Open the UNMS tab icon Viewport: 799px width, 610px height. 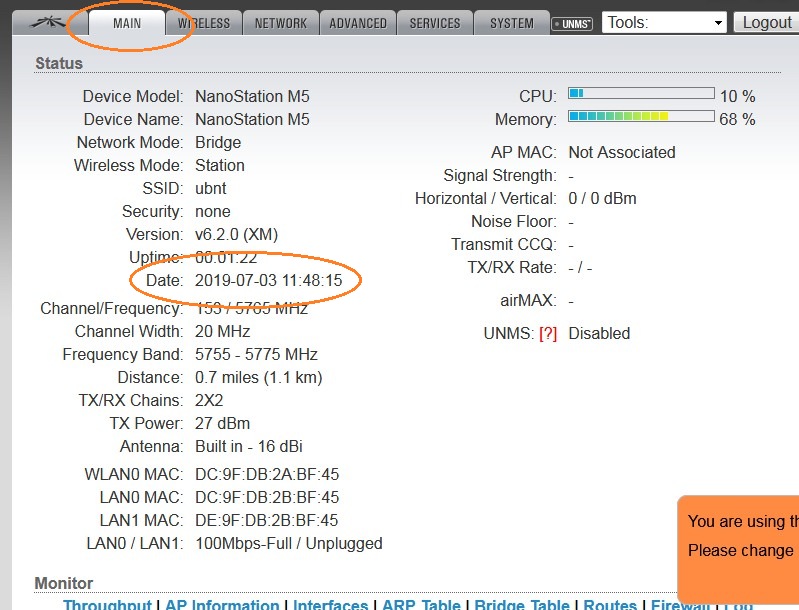pyautogui.click(x=572, y=24)
